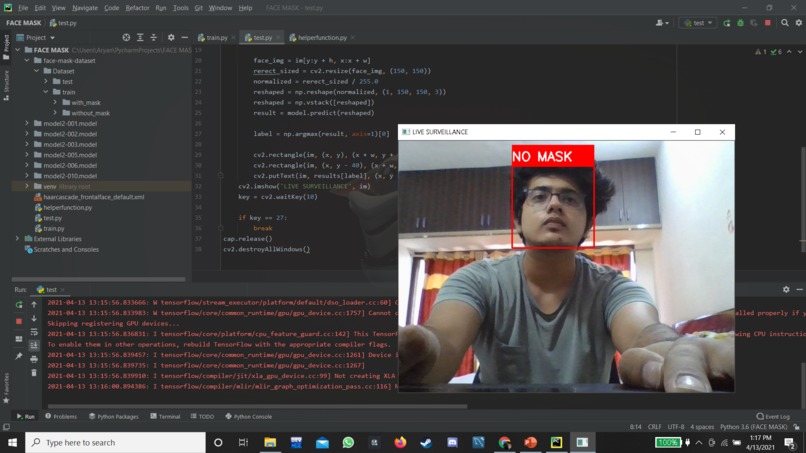Click the Windows search box

click(x=115, y=442)
